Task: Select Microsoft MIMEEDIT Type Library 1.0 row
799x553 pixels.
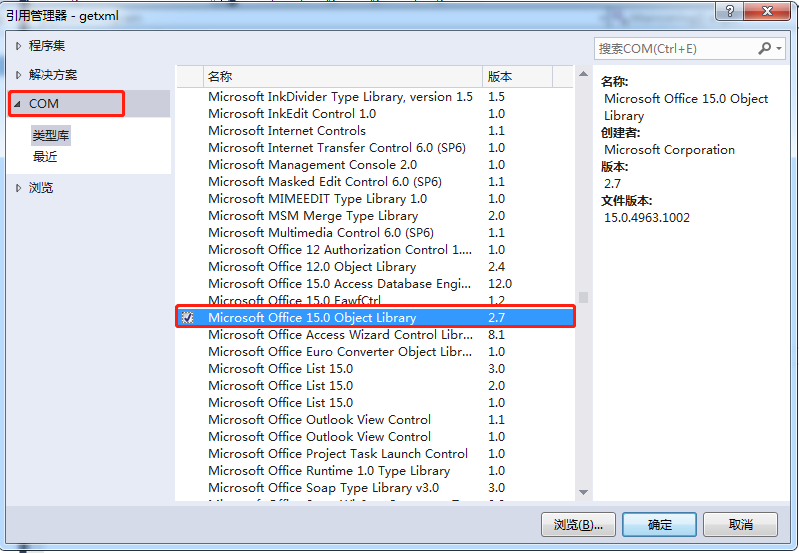Action: (376, 199)
